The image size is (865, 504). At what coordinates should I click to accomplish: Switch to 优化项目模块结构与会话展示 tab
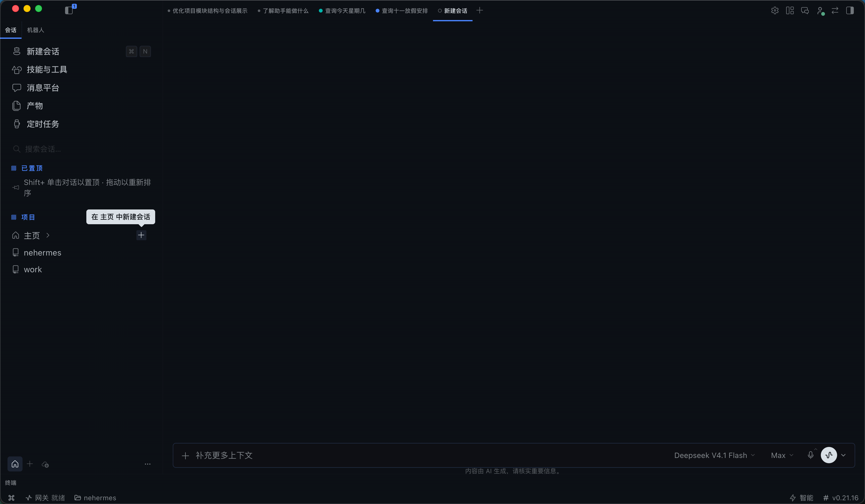[x=207, y=11]
